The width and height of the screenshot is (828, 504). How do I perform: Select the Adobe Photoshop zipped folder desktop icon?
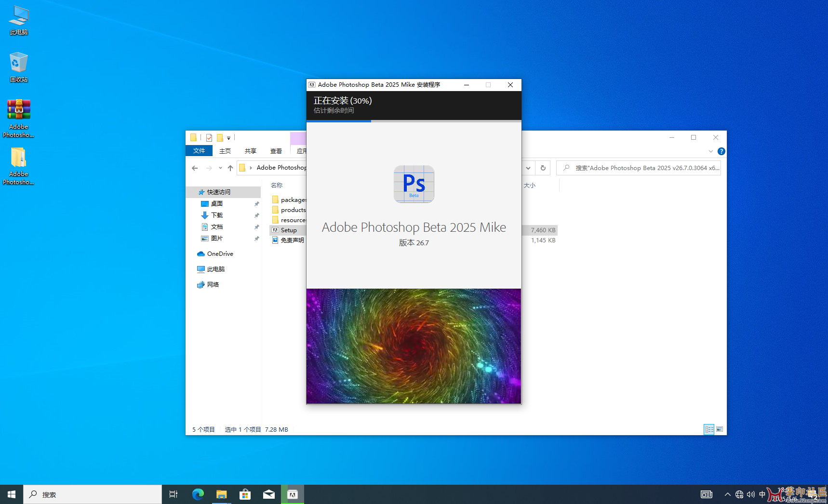(19, 165)
